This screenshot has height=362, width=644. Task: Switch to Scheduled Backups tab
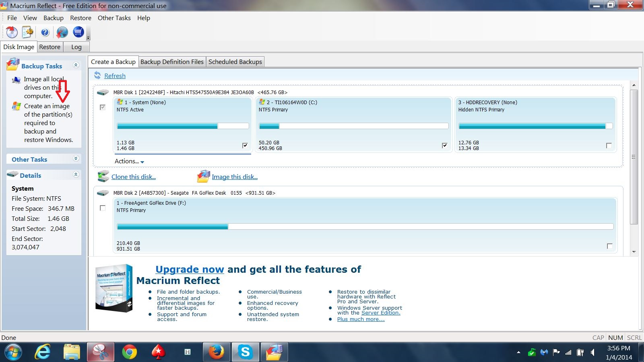click(235, 62)
